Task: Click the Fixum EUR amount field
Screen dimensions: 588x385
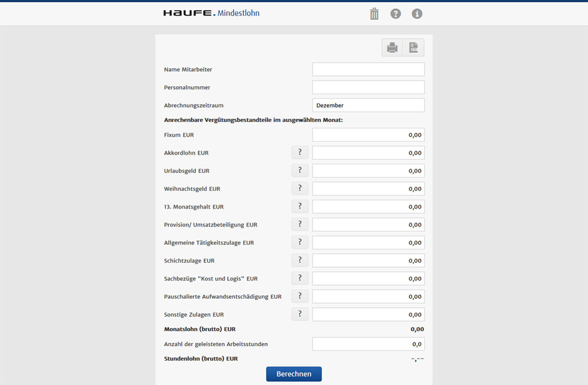Action: [368, 134]
